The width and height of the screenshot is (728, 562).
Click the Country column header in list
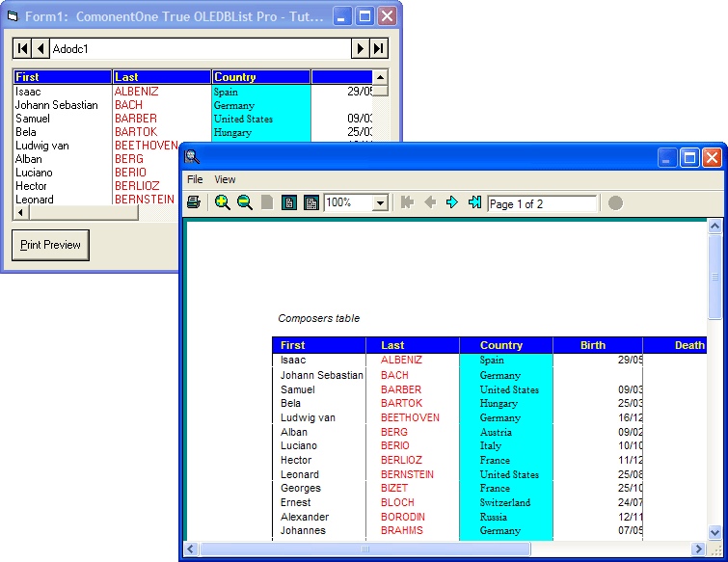point(260,77)
